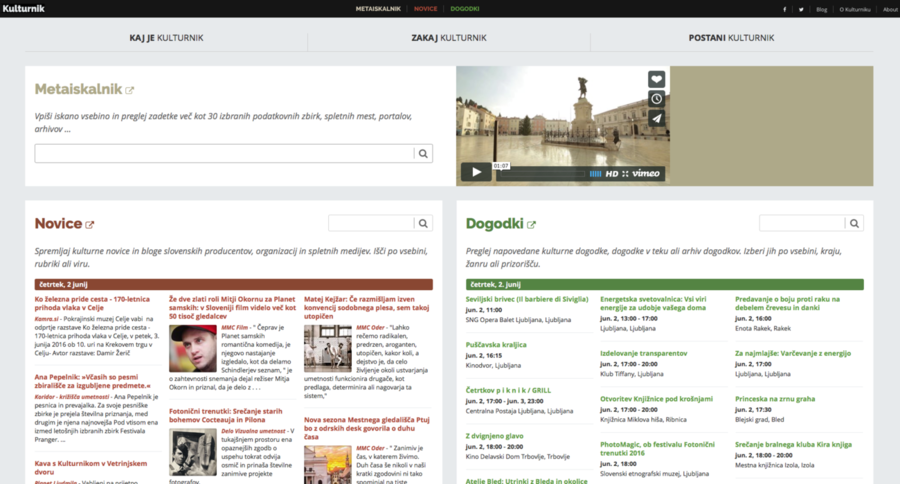This screenshot has height=484, width=900.
Task: Focus the Metaiskalnik search input field
Action: pyautogui.click(x=225, y=154)
